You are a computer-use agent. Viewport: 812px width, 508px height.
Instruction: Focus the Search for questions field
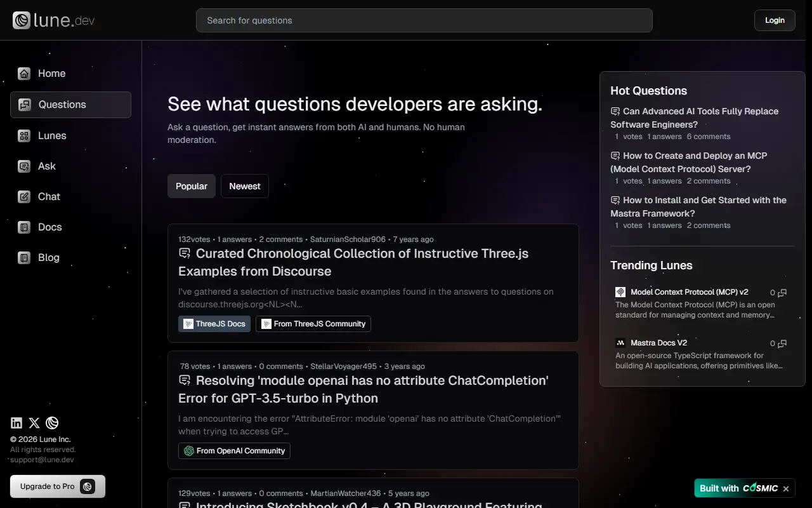pos(424,20)
